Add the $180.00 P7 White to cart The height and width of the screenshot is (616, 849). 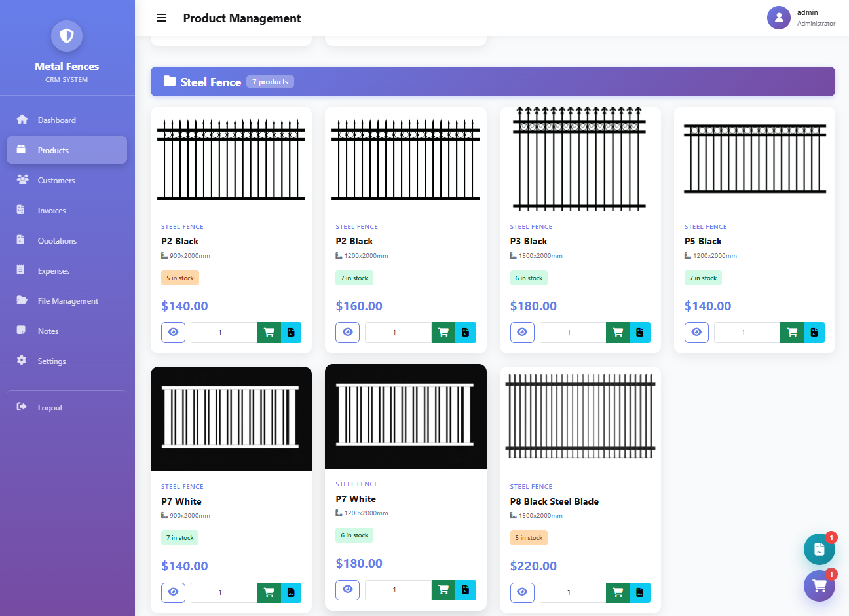point(443,590)
